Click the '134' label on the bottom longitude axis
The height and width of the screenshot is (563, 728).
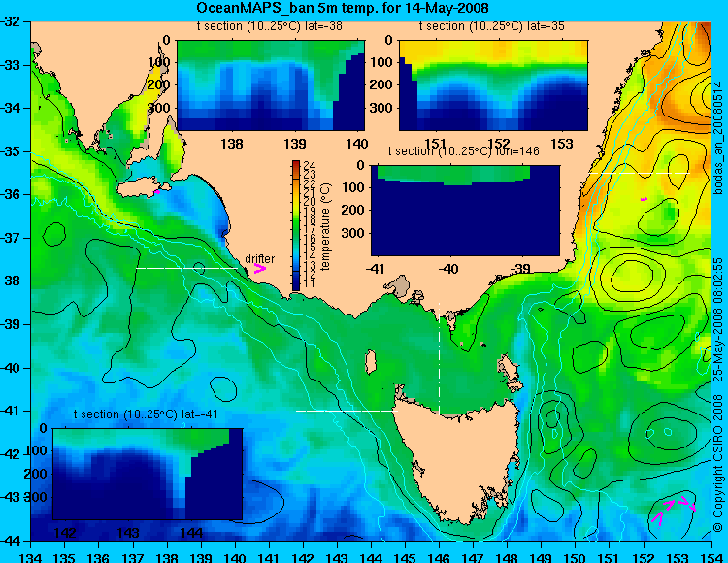coord(31,557)
